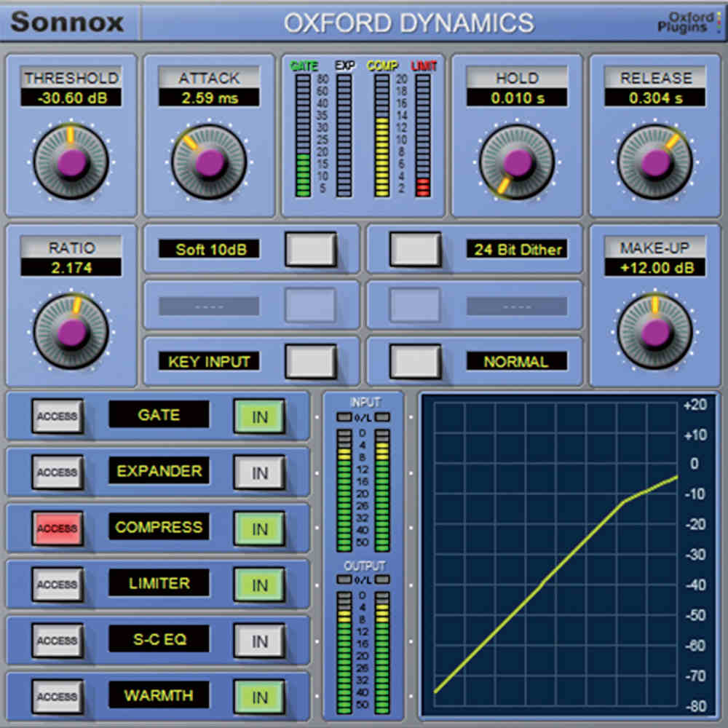
Task: Access the Limiter section controls
Action: click(x=58, y=584)
